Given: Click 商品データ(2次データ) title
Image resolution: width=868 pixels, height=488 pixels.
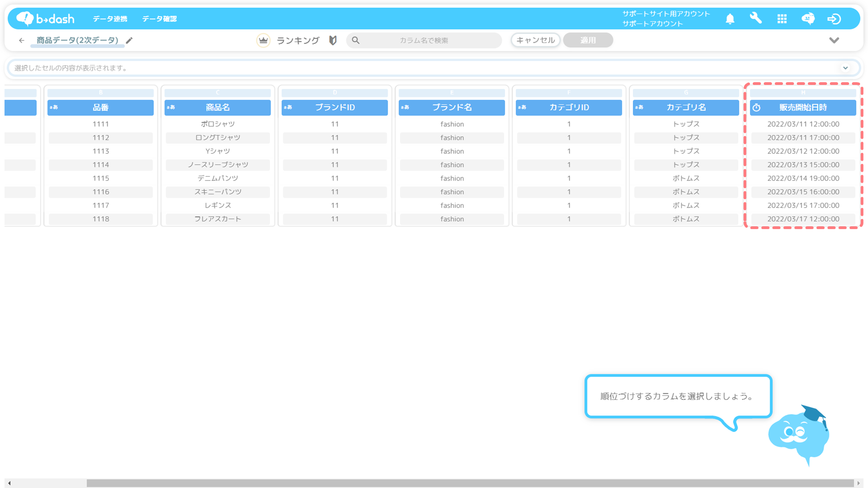Looking at the screenshot, I should [78, 40].
